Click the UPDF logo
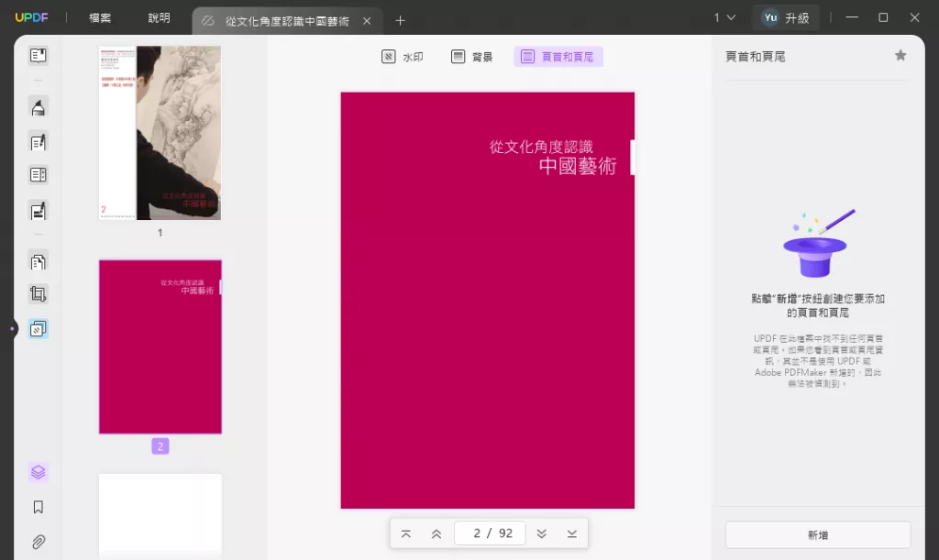Screen dimensions: 939x560 31,17
